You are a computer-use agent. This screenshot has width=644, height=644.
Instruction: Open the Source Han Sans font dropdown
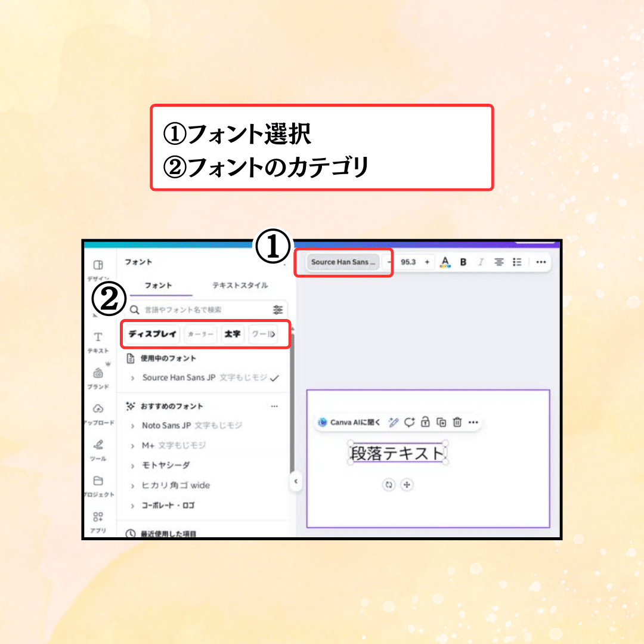[343, 262]
